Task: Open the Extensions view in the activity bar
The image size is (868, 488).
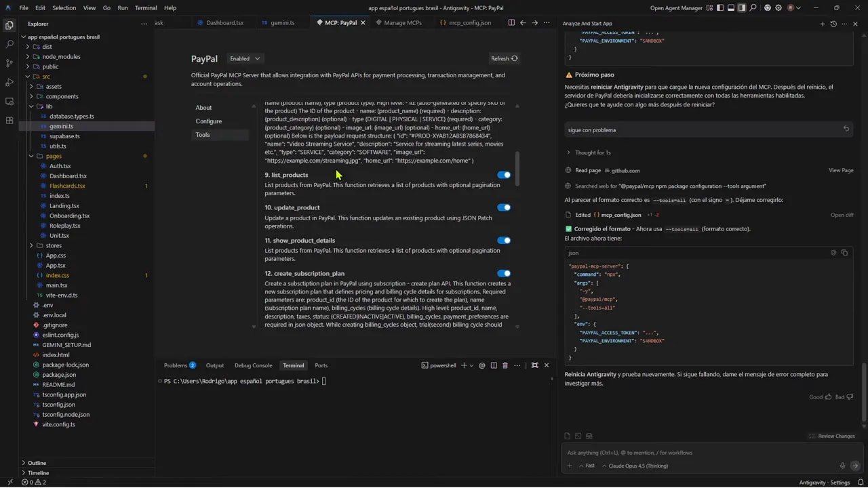Action: click(9, 120)
